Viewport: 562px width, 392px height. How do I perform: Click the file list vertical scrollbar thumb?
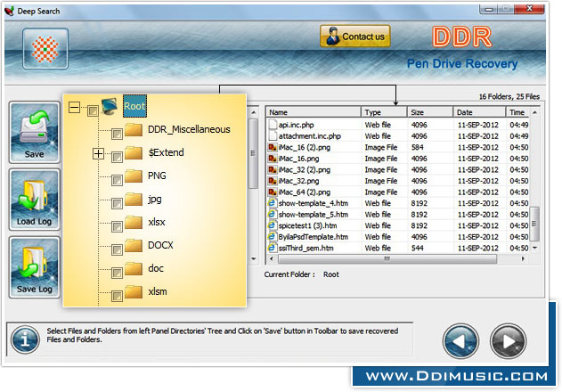click(x=534, y=224)
